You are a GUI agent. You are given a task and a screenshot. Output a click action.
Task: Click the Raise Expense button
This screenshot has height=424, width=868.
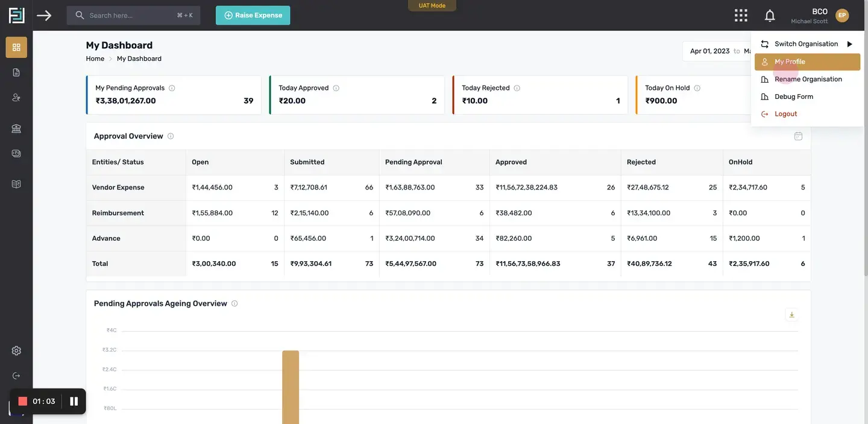[253, 15]
